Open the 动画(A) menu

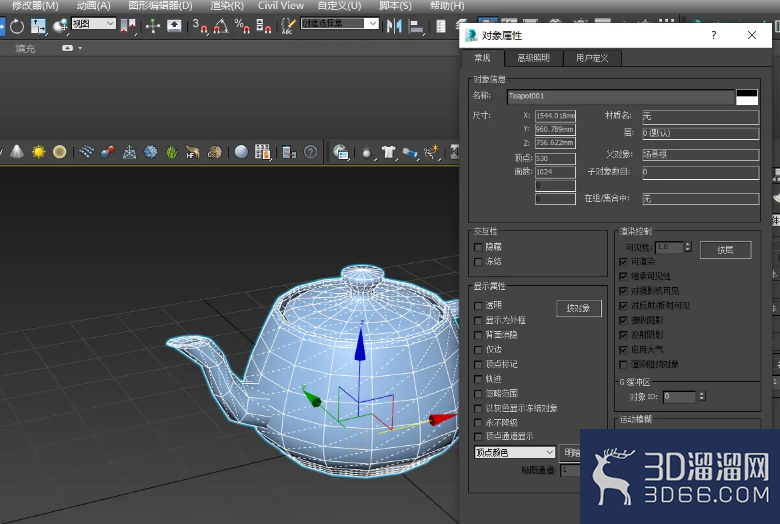tap(94, 6)
